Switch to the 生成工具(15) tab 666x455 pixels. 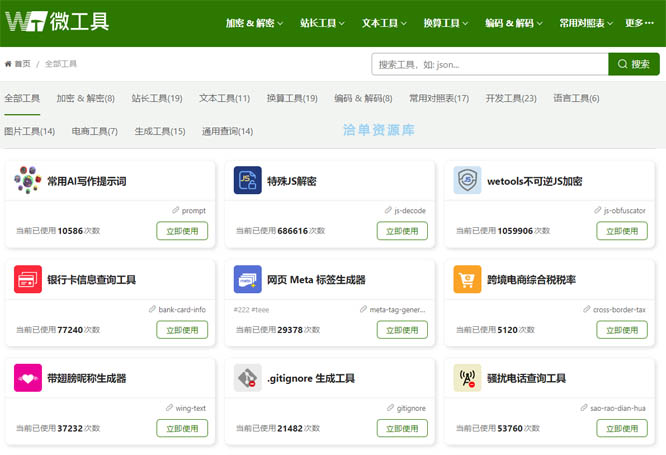tap(160, 131)
